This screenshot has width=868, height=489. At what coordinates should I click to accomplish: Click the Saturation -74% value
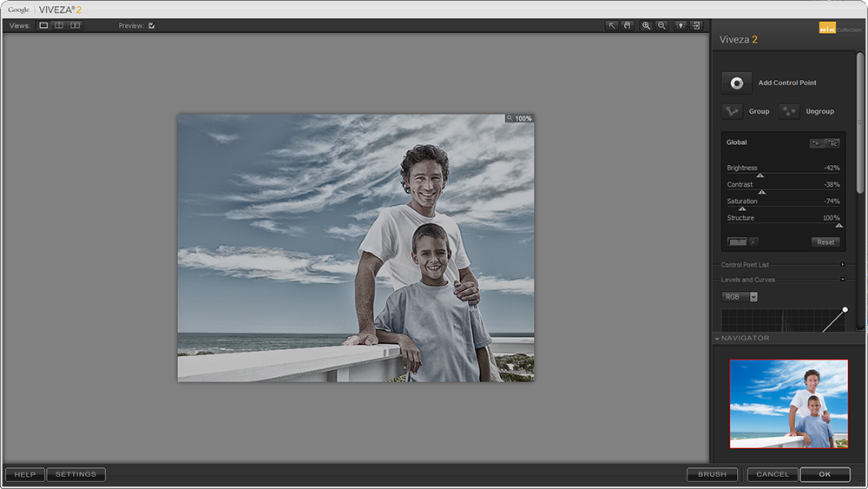click(x=832, y=201)
